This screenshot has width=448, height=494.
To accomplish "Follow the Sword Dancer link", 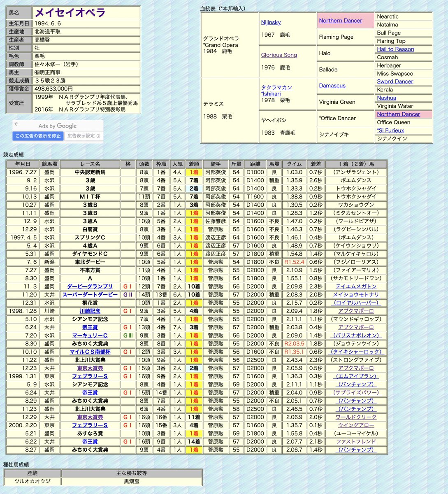I will [x=395, y=82].
